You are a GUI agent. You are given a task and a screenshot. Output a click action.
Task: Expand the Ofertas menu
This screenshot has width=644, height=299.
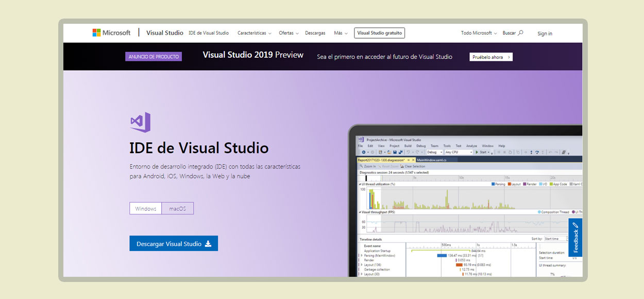point(289,33)
